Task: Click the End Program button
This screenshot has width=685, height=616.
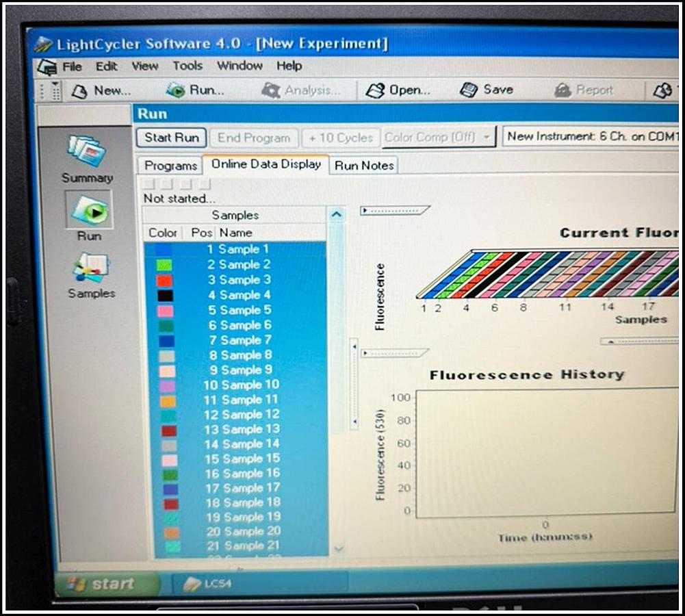Action: click(x=254, y=137)
